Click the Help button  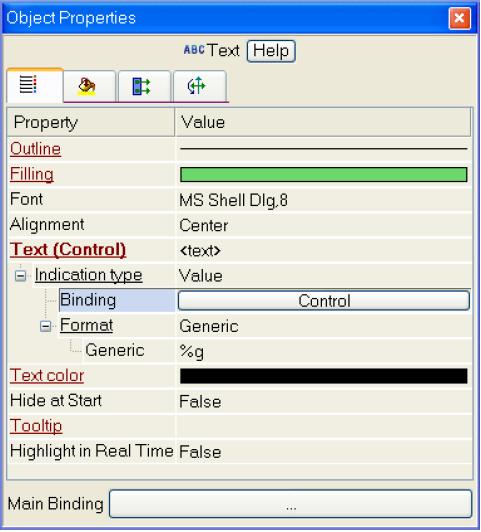click(271, 51)
